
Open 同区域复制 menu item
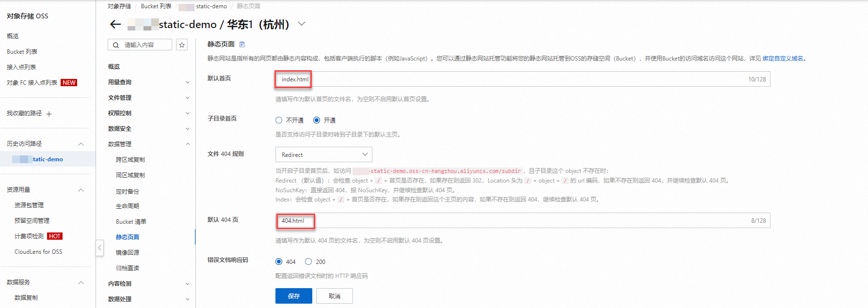click(x=130, y=175)
